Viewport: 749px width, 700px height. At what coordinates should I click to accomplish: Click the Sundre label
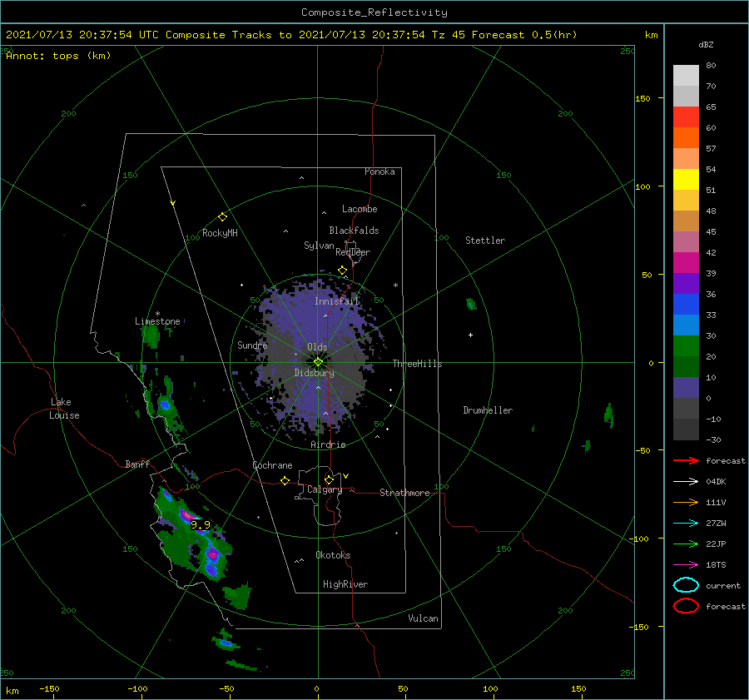coord(252,345)
